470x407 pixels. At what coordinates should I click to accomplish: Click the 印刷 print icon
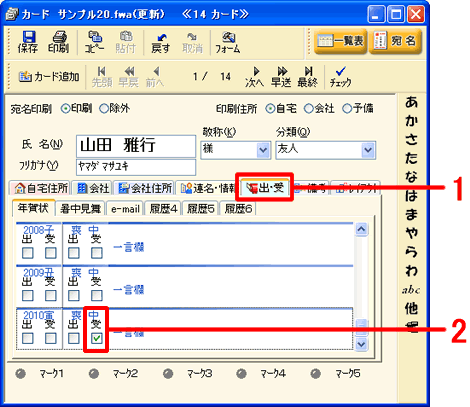coord(59,42)
